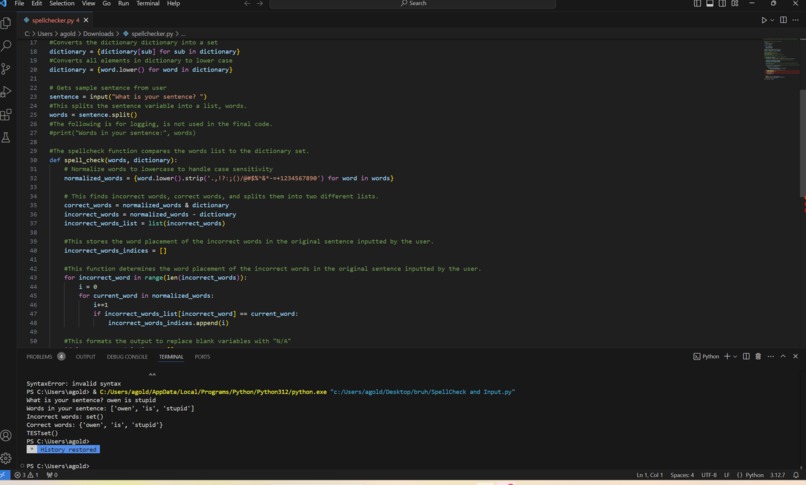This screenshot has width=806, height=485.
Task: Kill the terminal with trash icon
Action: pos(758,357)
